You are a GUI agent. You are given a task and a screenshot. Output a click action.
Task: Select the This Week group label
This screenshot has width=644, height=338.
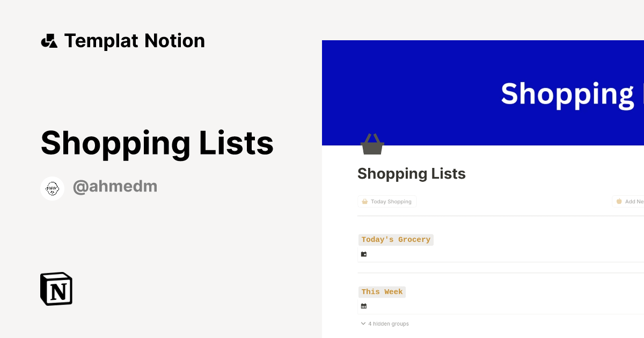[382, 292]
